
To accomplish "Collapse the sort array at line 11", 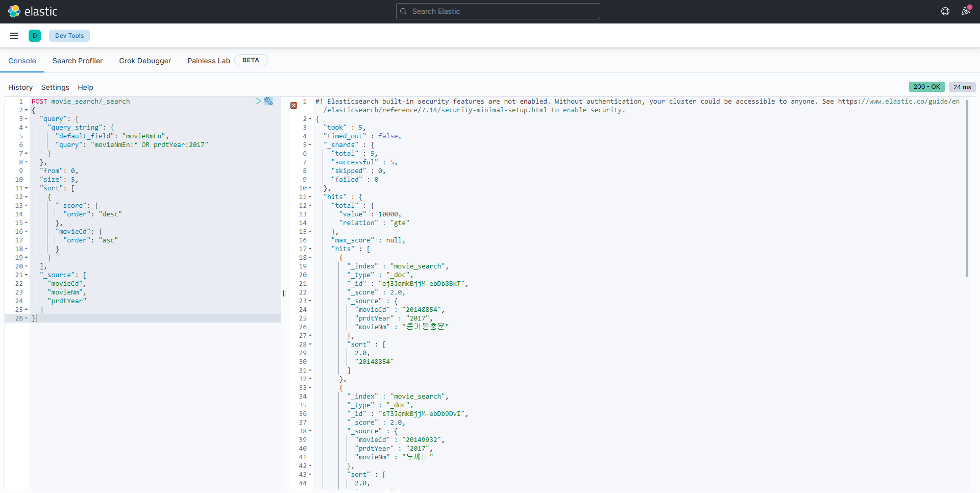I will [27, 188].
